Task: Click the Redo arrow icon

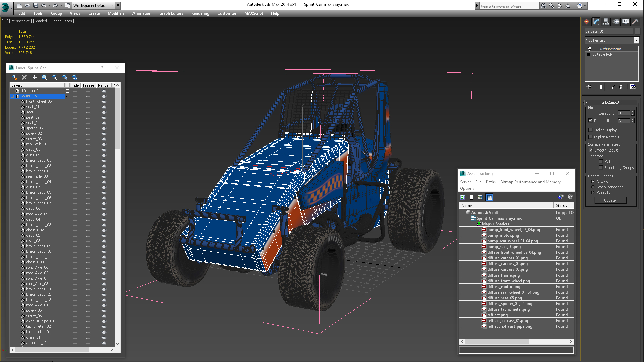Action: click(x=55, y=5)
